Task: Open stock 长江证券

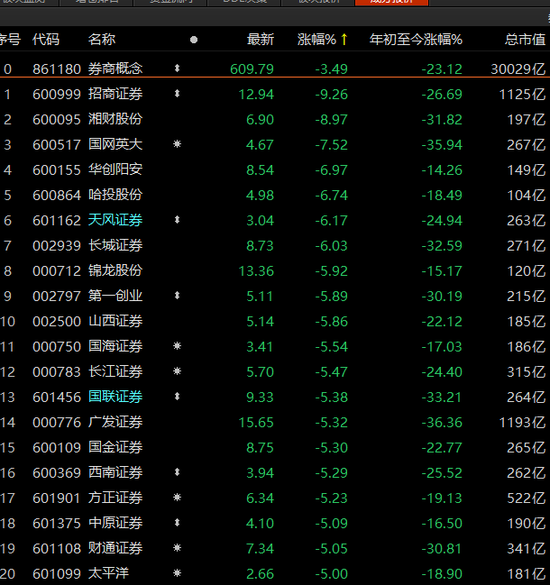Action: (x=115, y=372)
